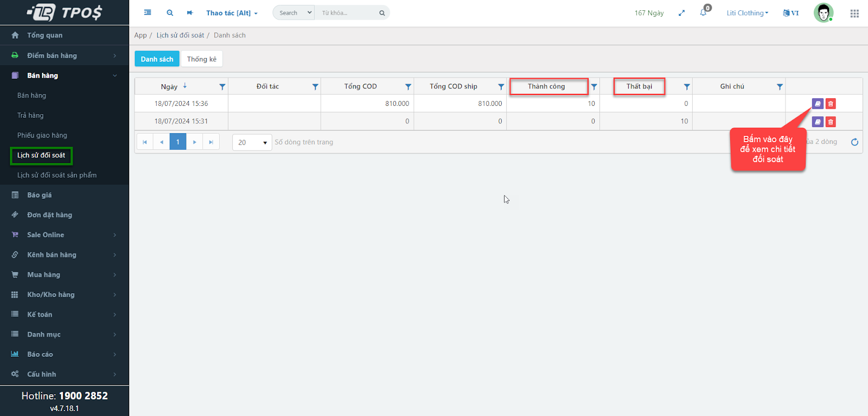View details of 18/07/2024 15:31 reconciliation

[818, 122]
